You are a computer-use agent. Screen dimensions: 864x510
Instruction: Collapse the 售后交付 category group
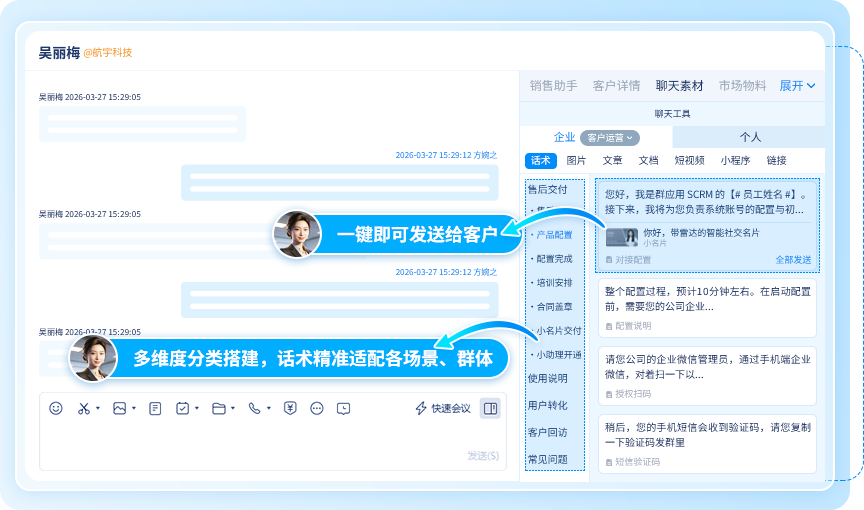tap(548, 189)
